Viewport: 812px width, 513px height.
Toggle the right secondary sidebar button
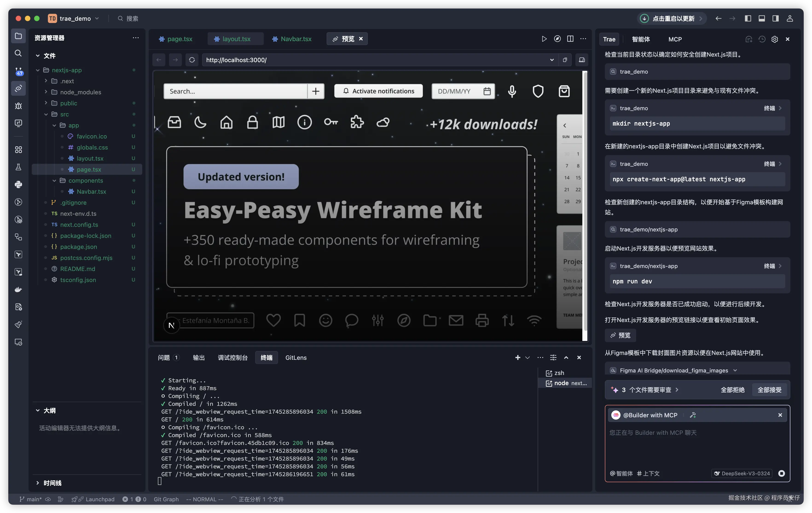pyautogui.click(x=776, y=19)
